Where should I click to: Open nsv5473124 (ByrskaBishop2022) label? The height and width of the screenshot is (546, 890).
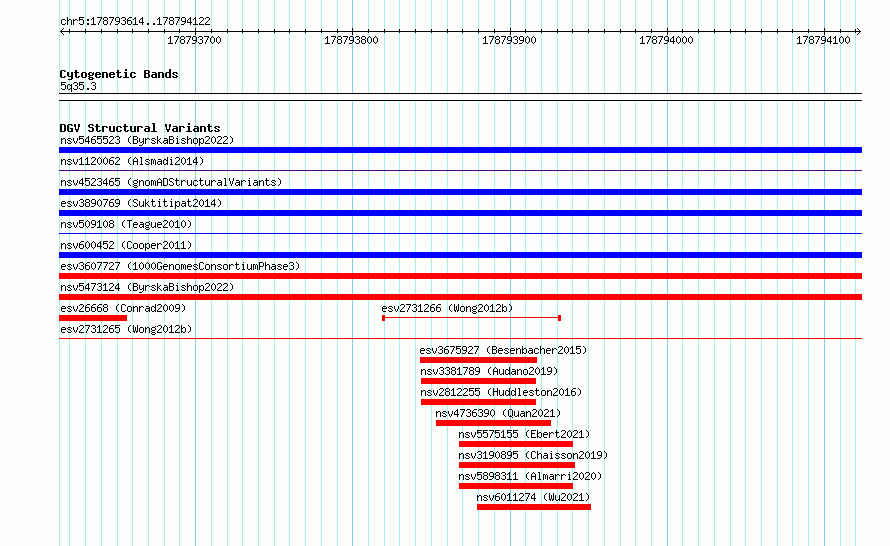147,287
